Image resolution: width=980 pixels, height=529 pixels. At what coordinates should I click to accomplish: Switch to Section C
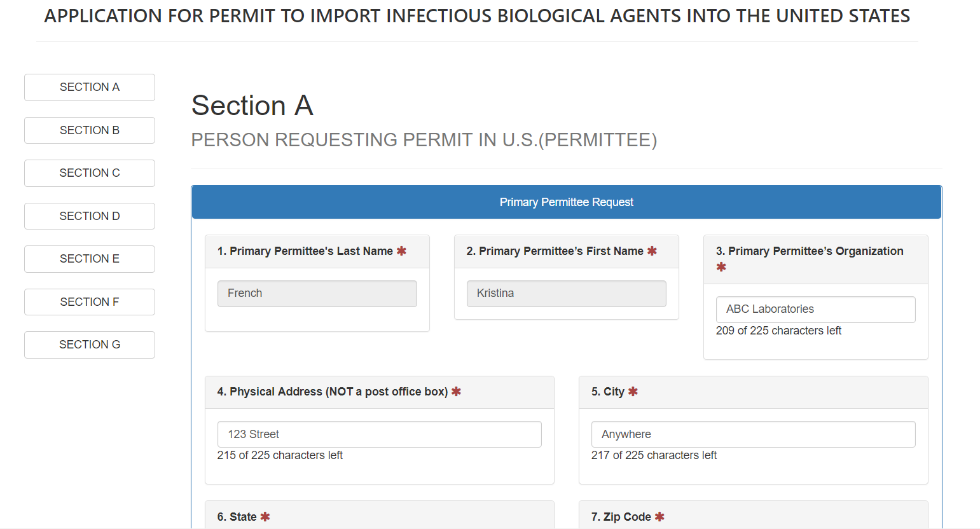[x=90, y=173]
